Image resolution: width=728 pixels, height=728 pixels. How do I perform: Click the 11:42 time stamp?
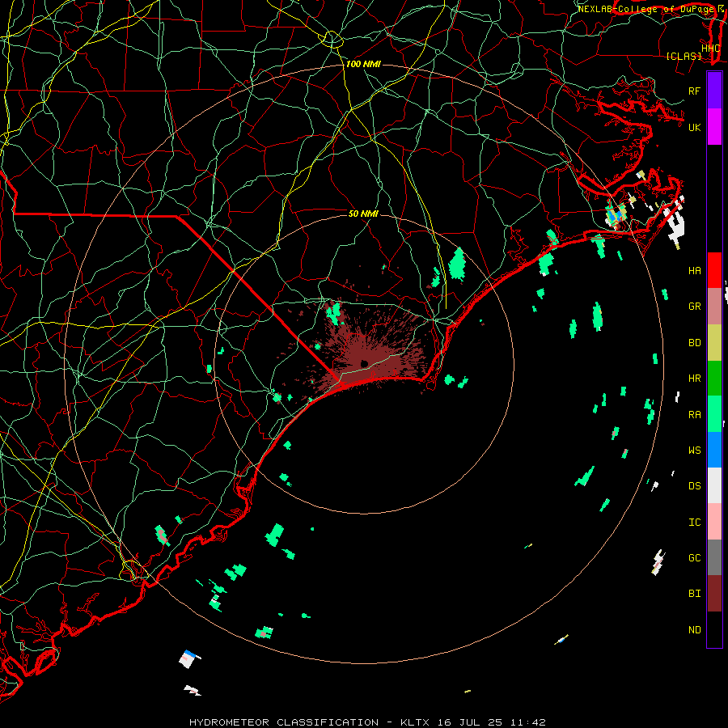coord(528,722)
